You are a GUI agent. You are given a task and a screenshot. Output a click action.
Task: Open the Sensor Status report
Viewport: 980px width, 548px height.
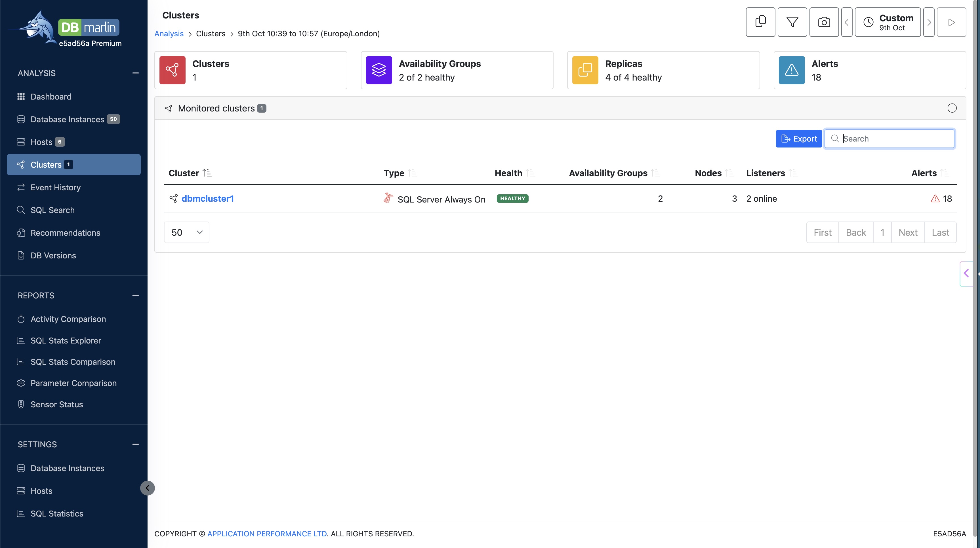(x=73, y=404)
